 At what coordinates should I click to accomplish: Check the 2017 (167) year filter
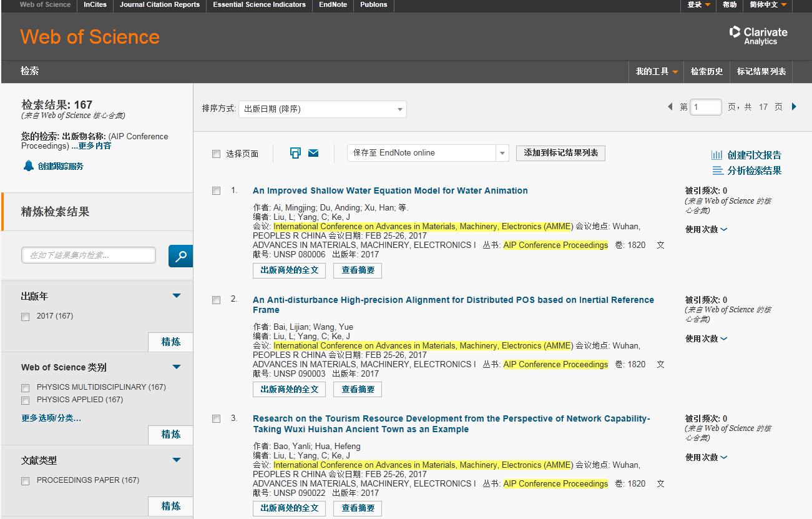coord(26,317)
